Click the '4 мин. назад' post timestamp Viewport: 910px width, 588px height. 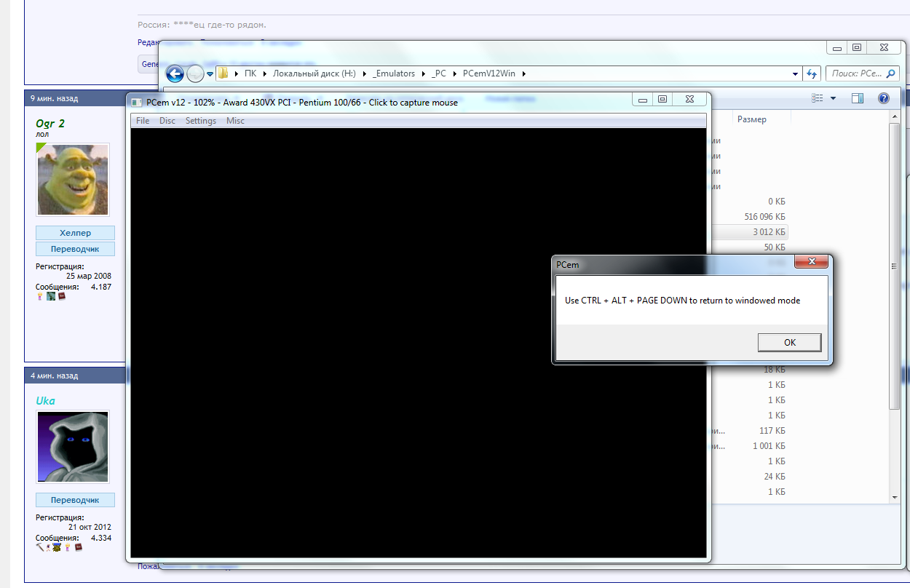click(x=54, y=376)
